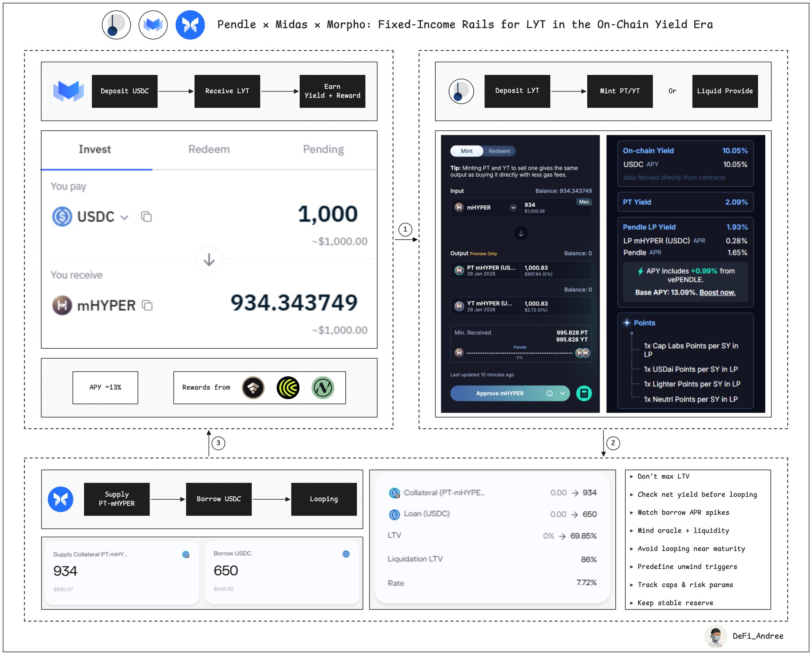The width and height of the screenshot is (812, 655).
Task: Click the yellow spiral rewards logo
Action: coord(288,388)
